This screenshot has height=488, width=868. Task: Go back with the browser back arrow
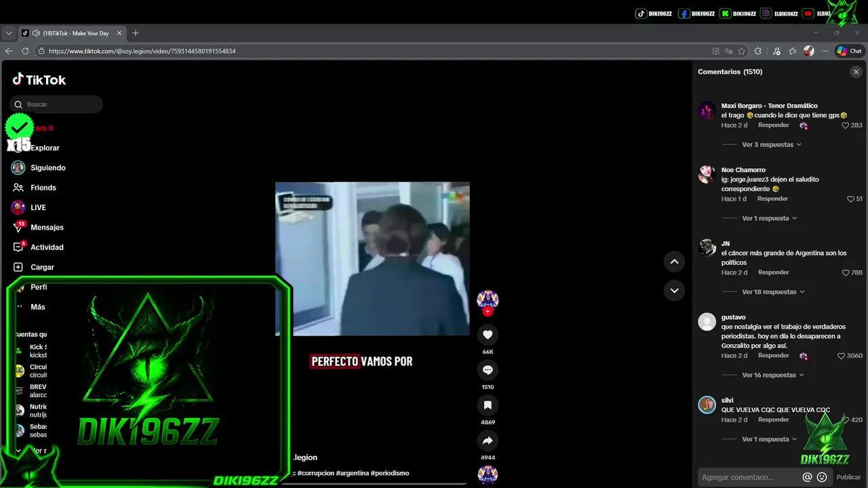pos(9,51)
